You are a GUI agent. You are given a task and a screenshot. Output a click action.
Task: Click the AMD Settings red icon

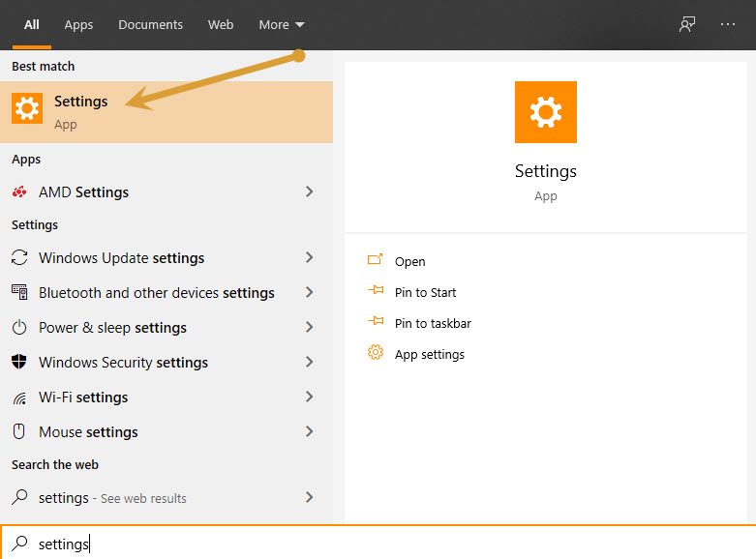[x=19, y=192]
